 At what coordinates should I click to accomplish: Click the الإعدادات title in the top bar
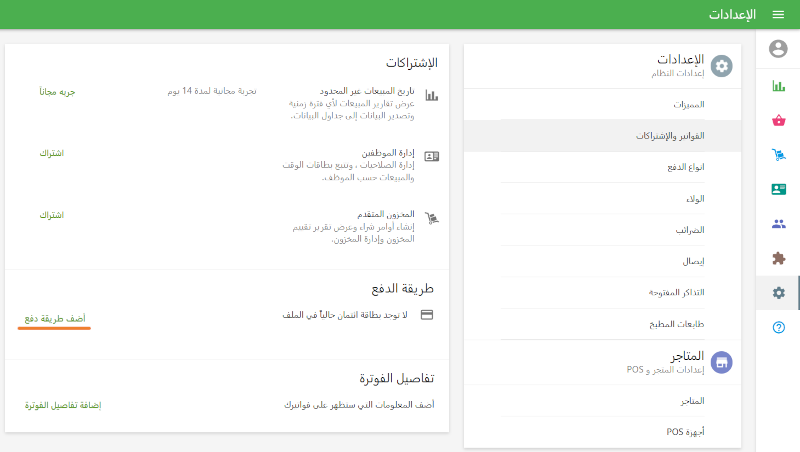click(732, 15)
